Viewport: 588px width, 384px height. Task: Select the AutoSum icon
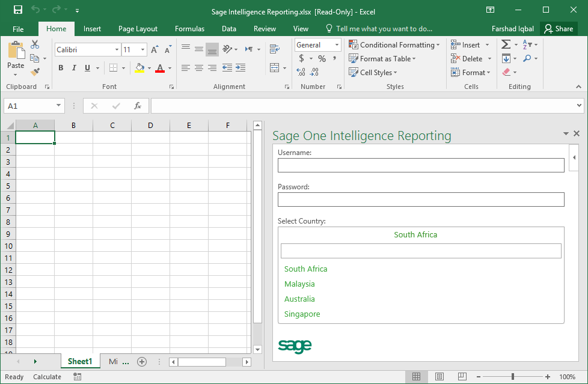click(x=505, y=44)
